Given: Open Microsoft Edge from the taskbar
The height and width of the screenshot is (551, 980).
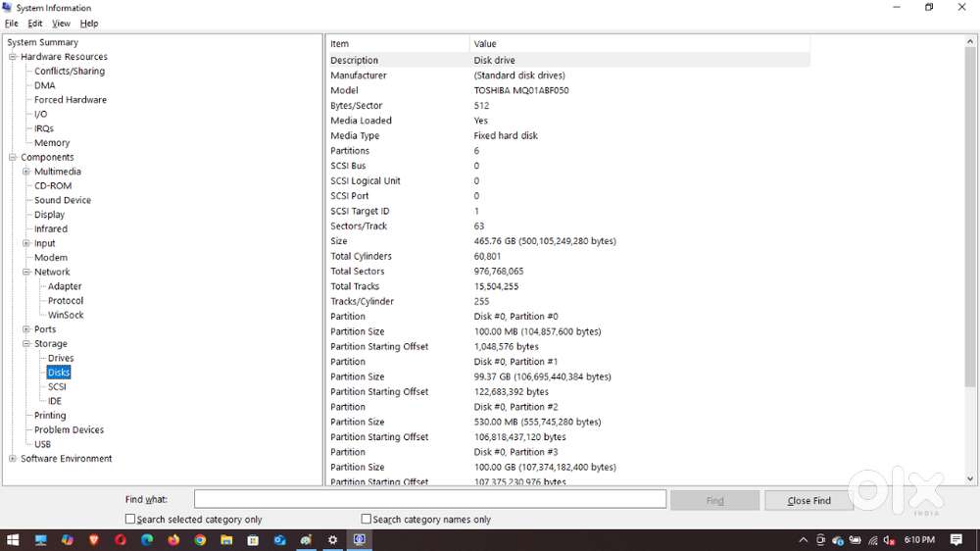Looking at the screenshot, I should tap(147, 540).
